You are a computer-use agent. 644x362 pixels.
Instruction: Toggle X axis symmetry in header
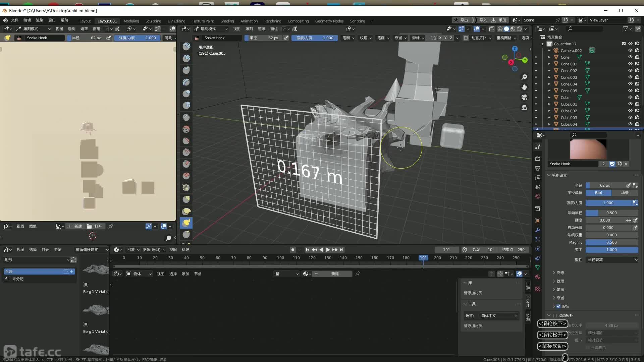click(x=440, y=38)
